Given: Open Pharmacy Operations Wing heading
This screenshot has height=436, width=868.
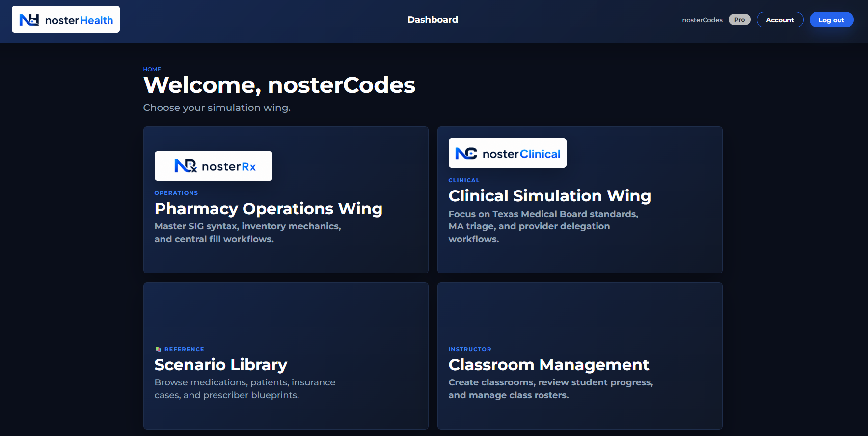Looking at the screenshot, I should pyautogui.click(x=268, y=209).
